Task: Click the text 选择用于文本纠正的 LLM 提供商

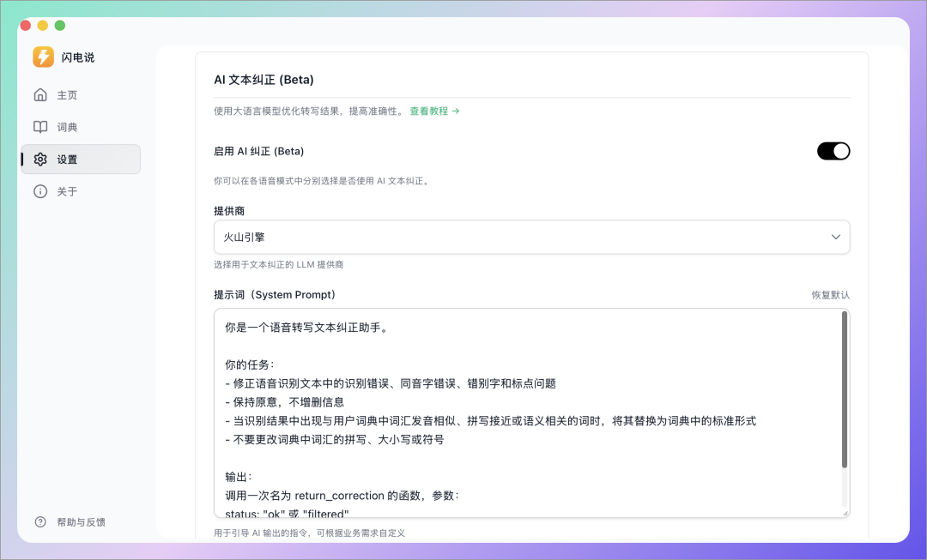Action: click(278, 265)
